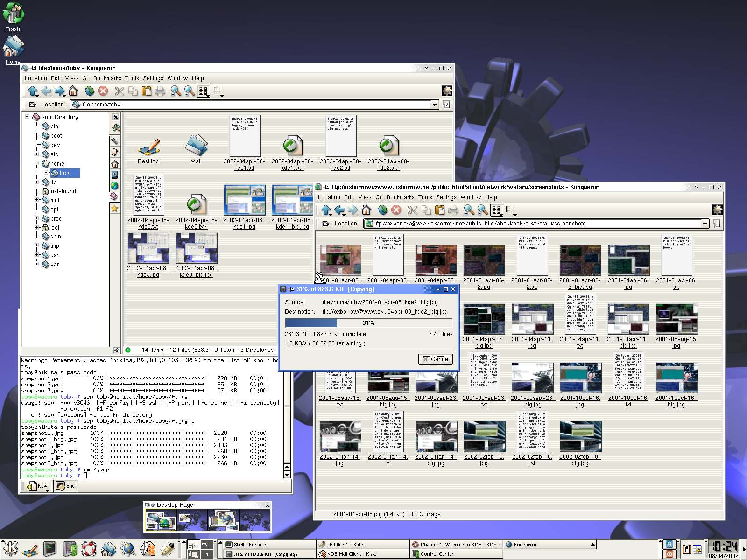Toggle sticky pin on ftp Konqueror titlebar
747x560 pixels.
click(326, 187)
